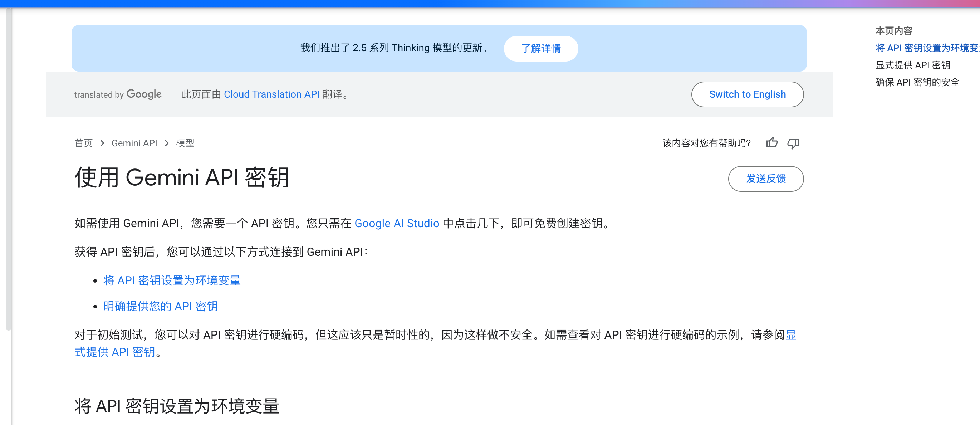Click the 将 API 密钥设置为环境变量 section heading

click(177, 406)
